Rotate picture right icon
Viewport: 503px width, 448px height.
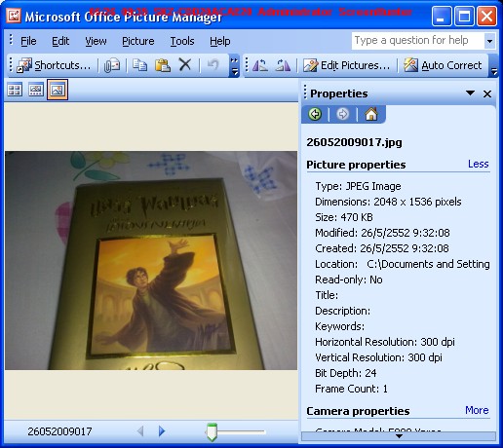[x=283, y=65]
